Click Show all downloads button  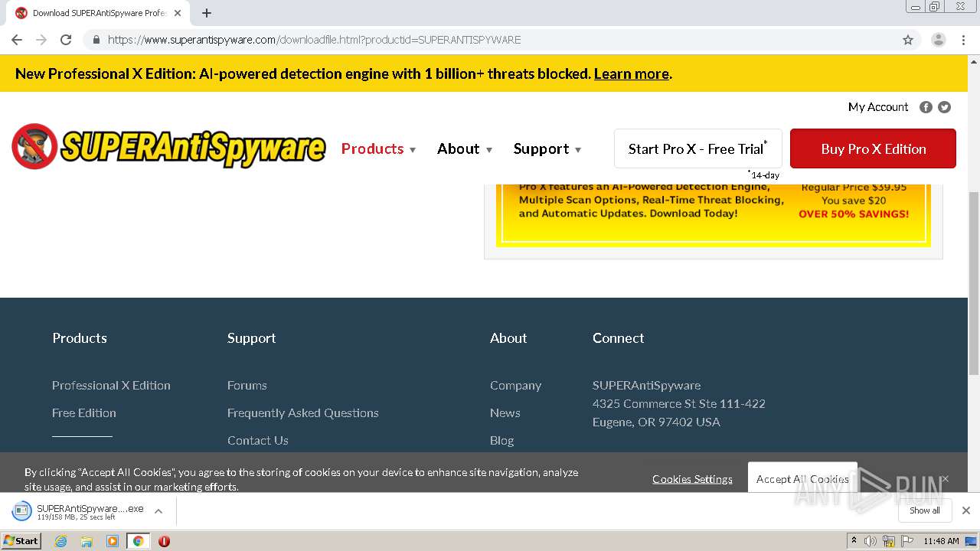(925, 510)
